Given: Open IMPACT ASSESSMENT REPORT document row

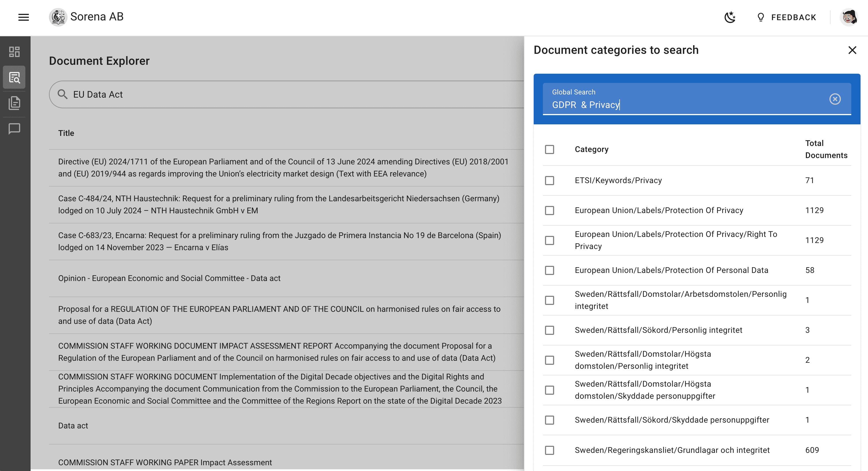Looking at the screenshot, I should 286,352.
